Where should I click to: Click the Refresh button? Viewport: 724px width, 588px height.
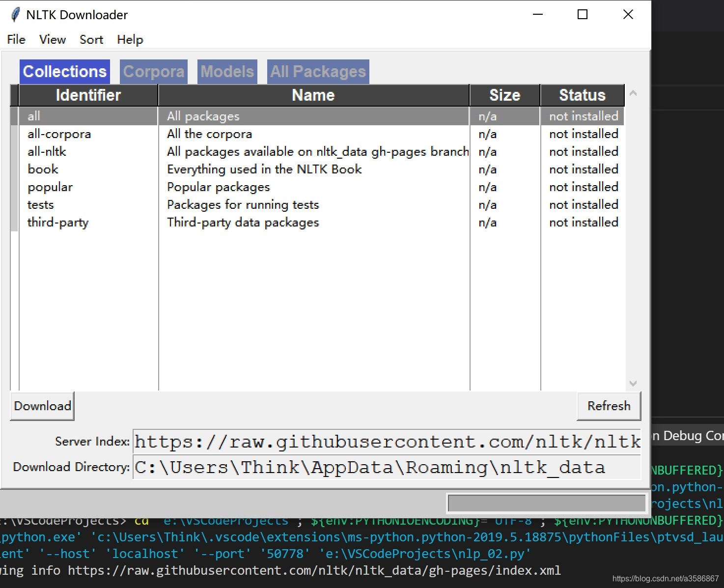pyautogui.click(x=609, y=406)
